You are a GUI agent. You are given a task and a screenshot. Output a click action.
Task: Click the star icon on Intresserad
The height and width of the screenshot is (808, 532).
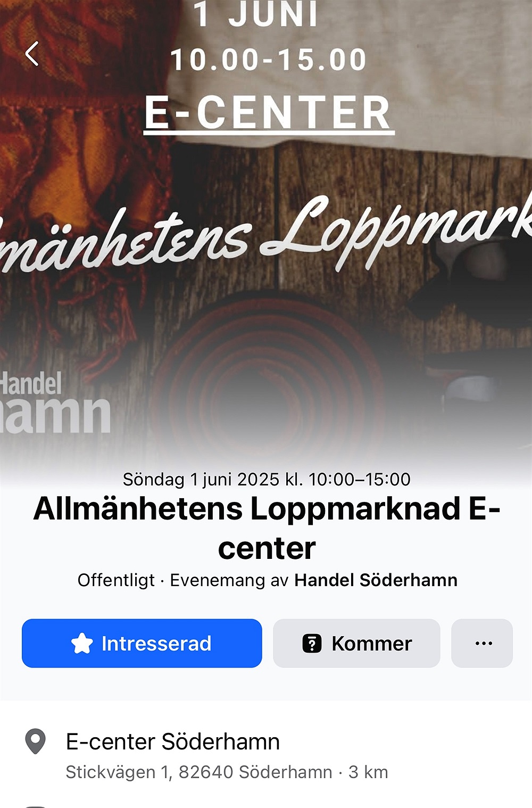82,644
